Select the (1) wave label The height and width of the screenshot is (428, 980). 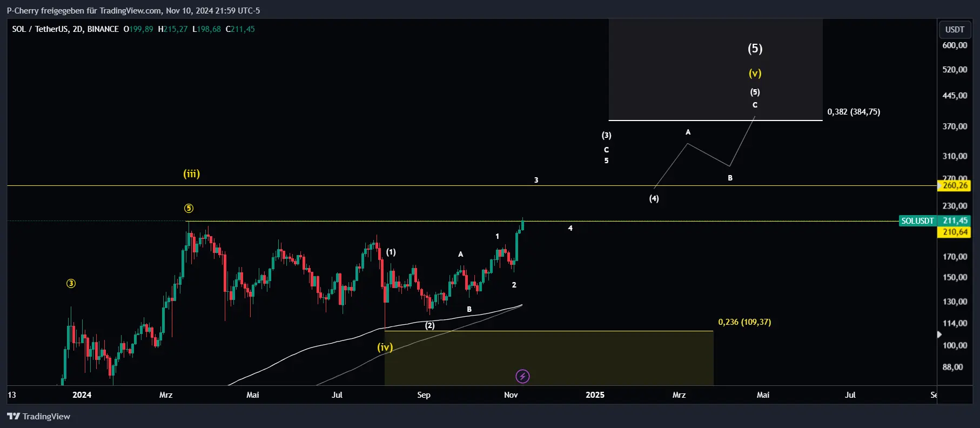pyautogui.click(x=391, y=252)
